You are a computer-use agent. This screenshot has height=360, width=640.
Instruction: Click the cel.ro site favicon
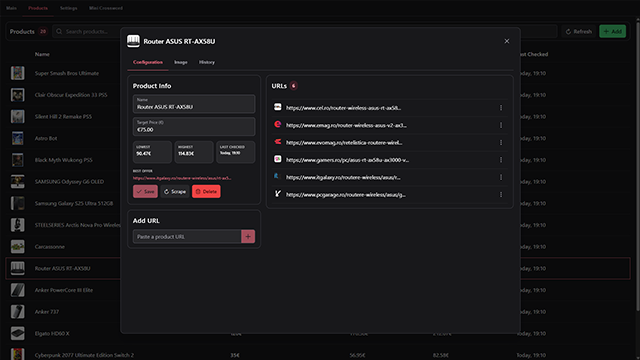[x=278, y=107]
